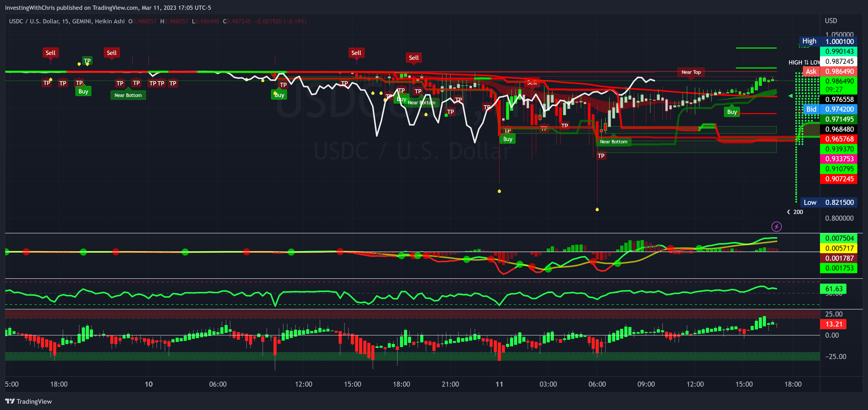Click the red 0.965768 price label
The image size is (868, 410).
(x=839, y=139)
